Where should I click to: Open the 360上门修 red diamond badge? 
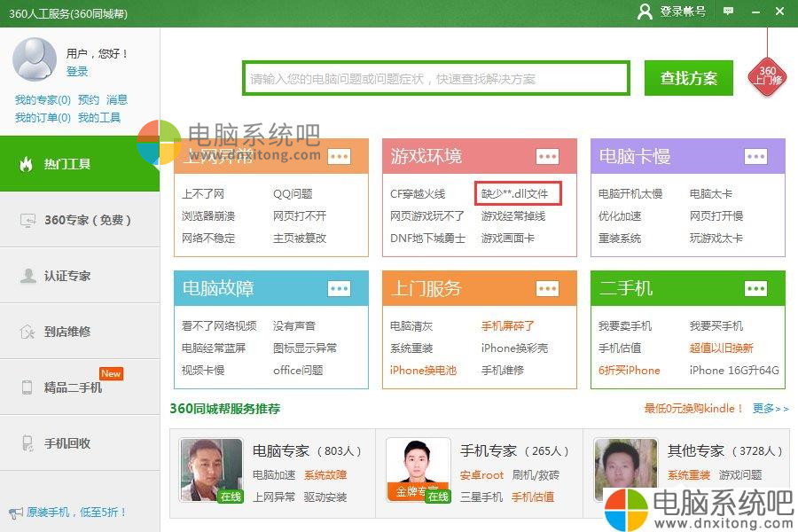(767, 76)
